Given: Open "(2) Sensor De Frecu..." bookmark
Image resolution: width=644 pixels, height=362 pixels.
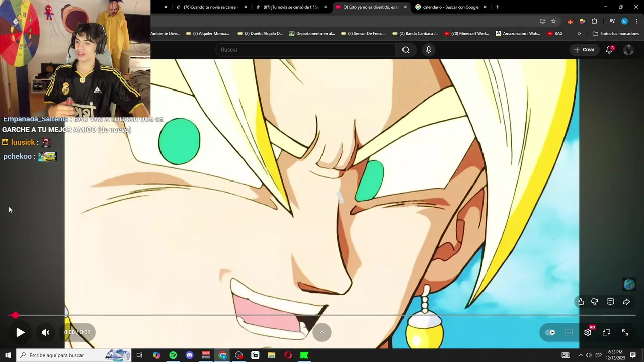Looking at the screenshot, I should (x=363, y=34).
